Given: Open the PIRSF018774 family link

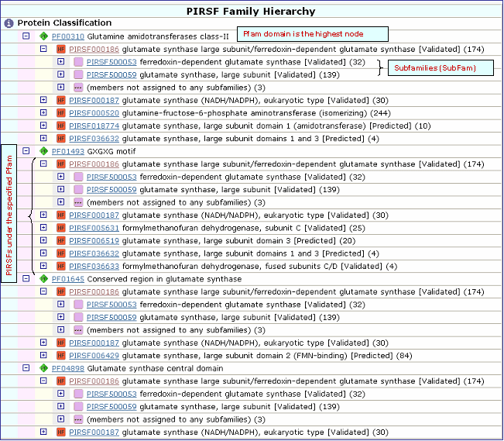Looking at the screenshot, I should (x=94, y=126).
